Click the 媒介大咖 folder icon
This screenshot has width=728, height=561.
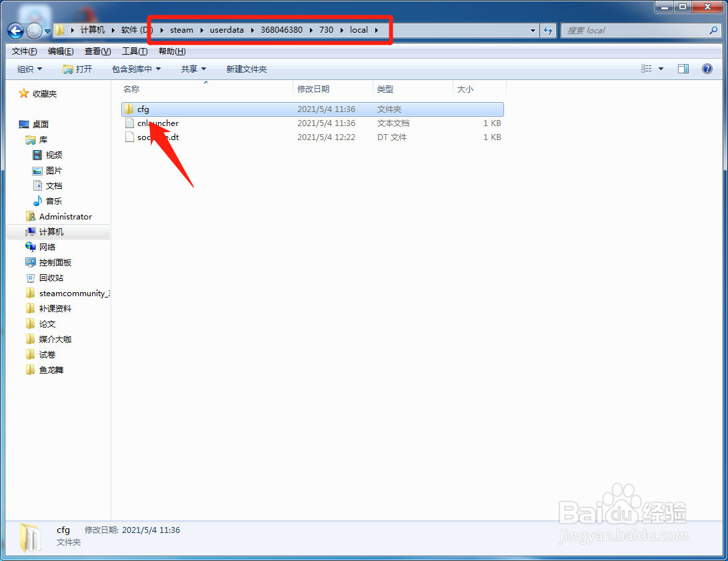tap(30, 339)
